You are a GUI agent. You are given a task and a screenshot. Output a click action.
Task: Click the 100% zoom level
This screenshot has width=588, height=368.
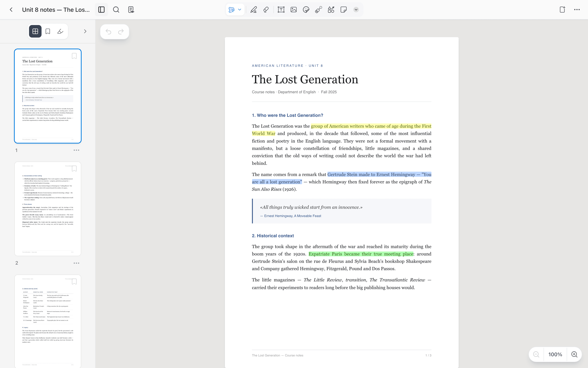[x=555, y=354]
